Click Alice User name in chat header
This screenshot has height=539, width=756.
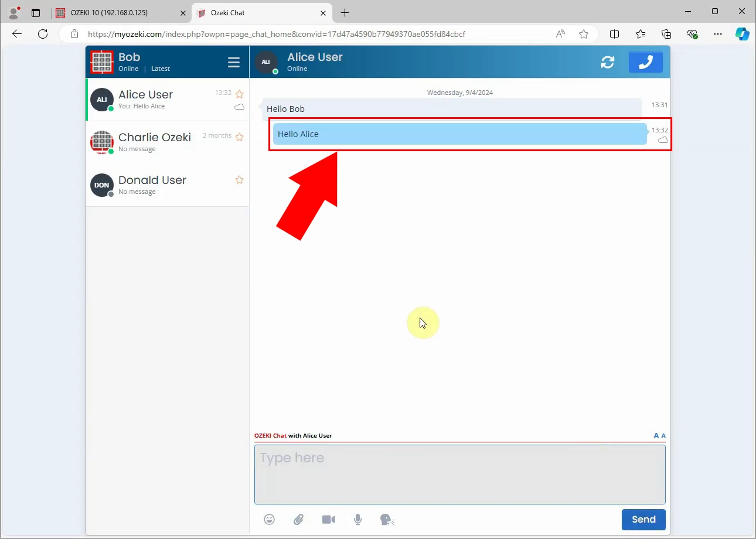point(315,57)
